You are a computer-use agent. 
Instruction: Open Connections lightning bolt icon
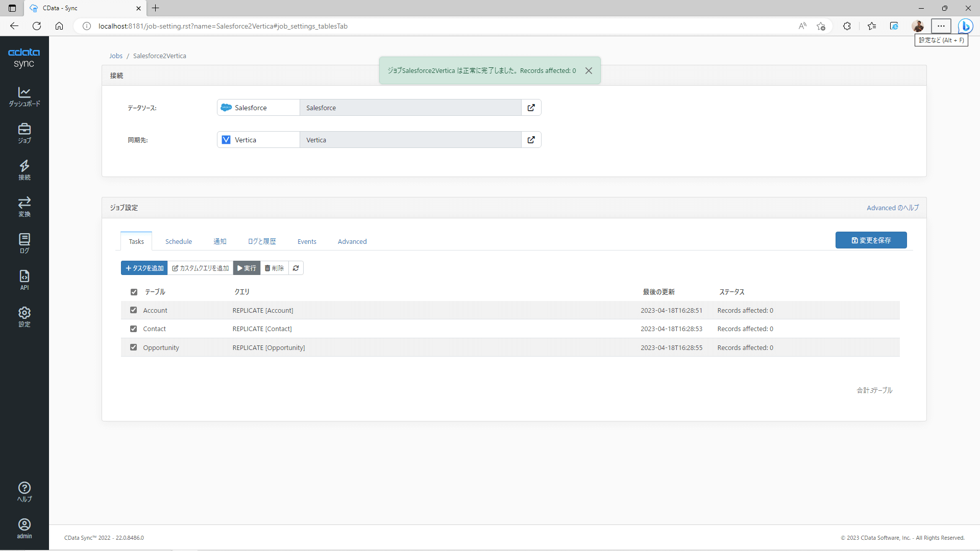point(24,170)
